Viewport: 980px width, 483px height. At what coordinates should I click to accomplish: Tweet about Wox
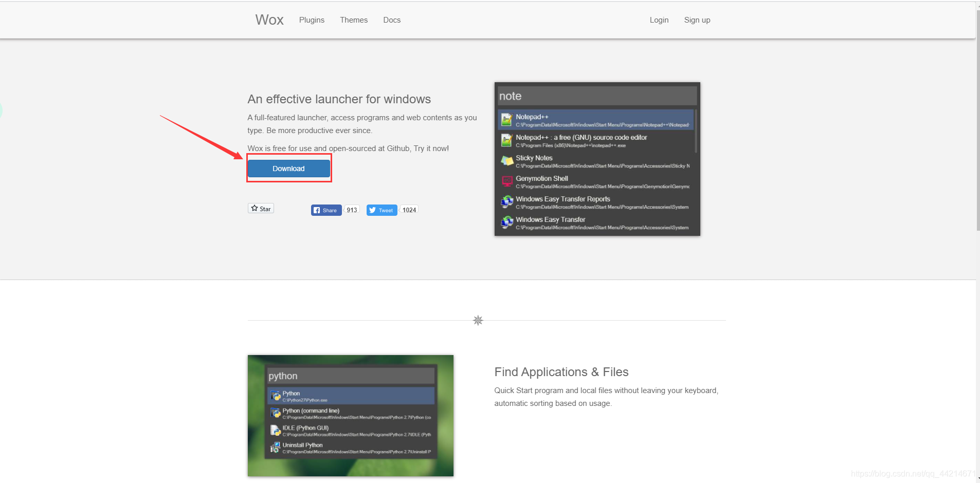[x=382, y=210]
